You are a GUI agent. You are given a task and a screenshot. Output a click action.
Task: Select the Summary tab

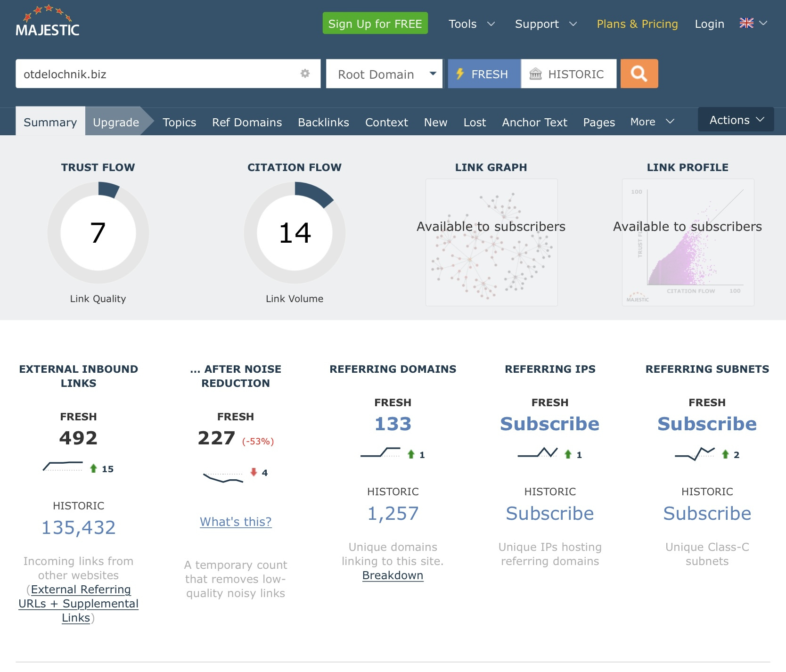click(50, 122)
